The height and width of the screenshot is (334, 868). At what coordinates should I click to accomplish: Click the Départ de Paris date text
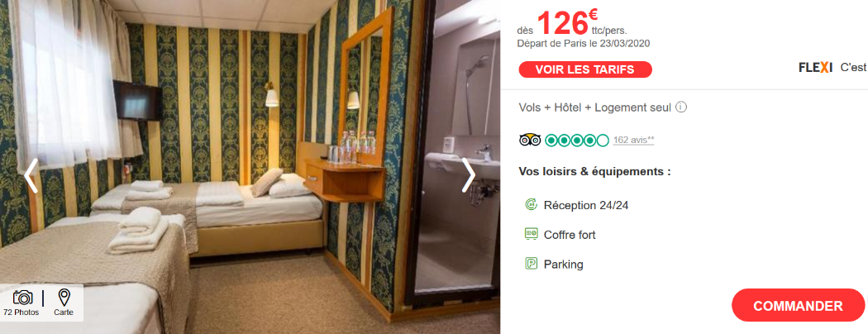point(584,43)
